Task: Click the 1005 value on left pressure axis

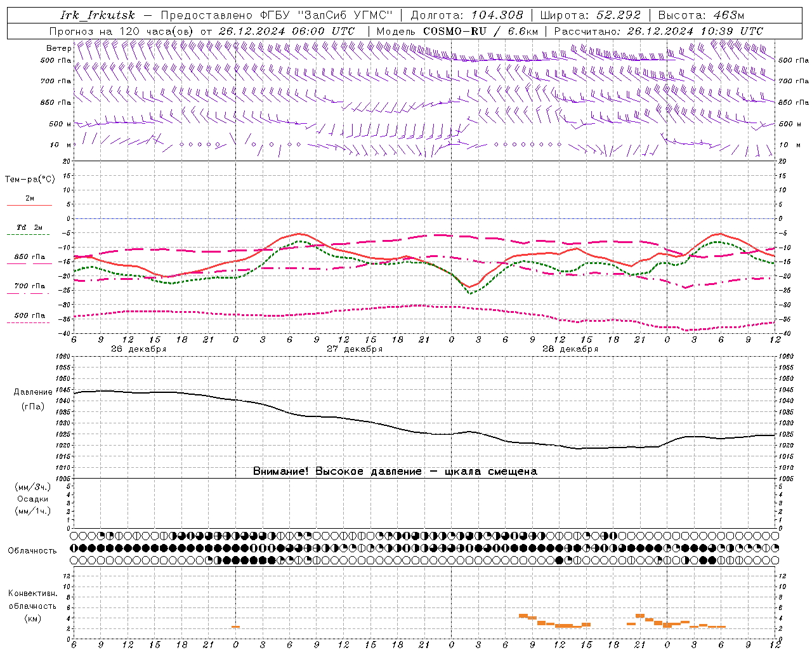Action: (63, 478)
